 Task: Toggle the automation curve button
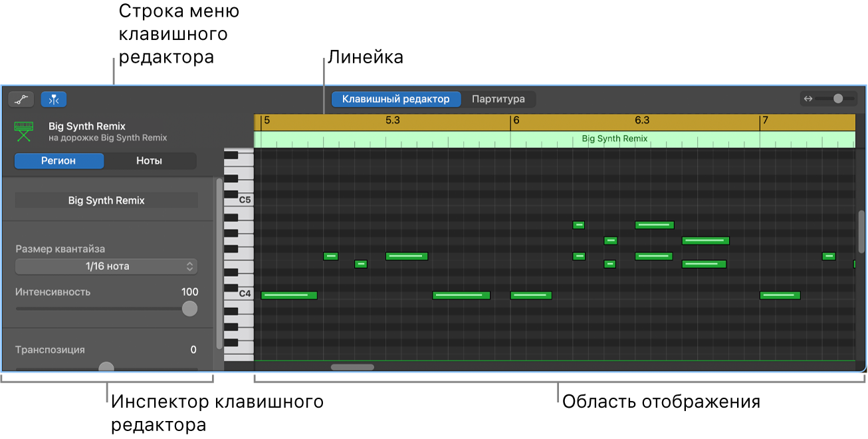(21, 100)
